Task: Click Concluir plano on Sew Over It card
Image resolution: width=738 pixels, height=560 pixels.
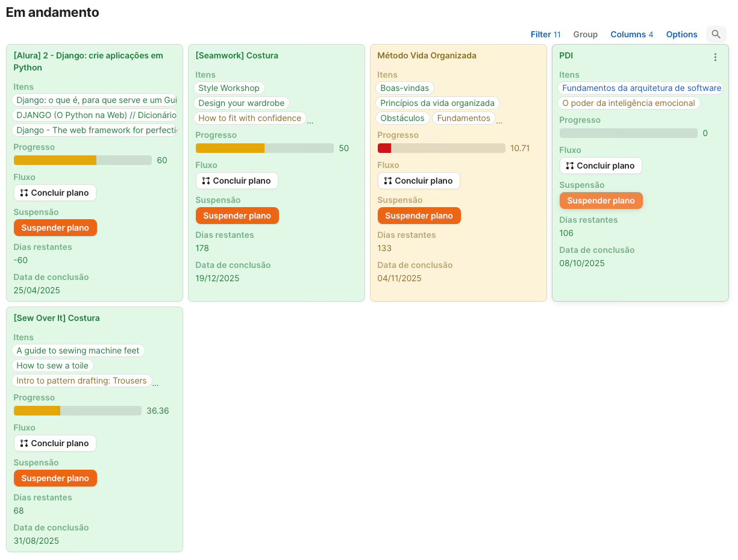Action: (x=55, y=443)
